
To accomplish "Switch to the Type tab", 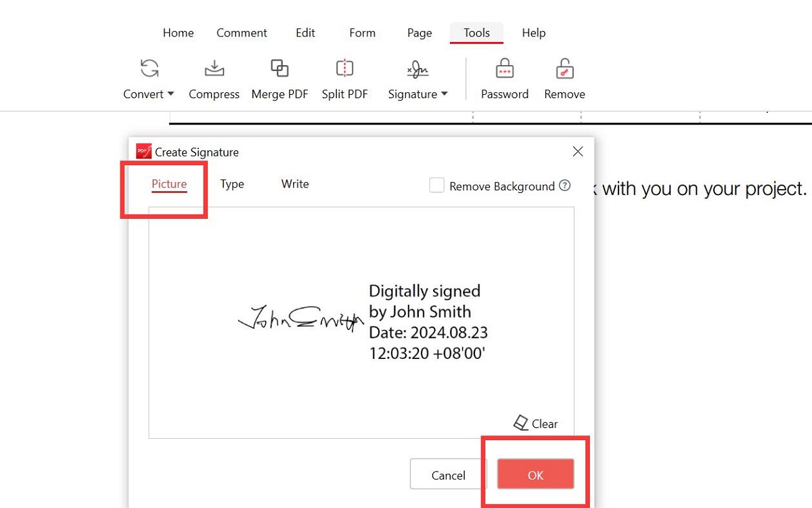I will [231, 184].
